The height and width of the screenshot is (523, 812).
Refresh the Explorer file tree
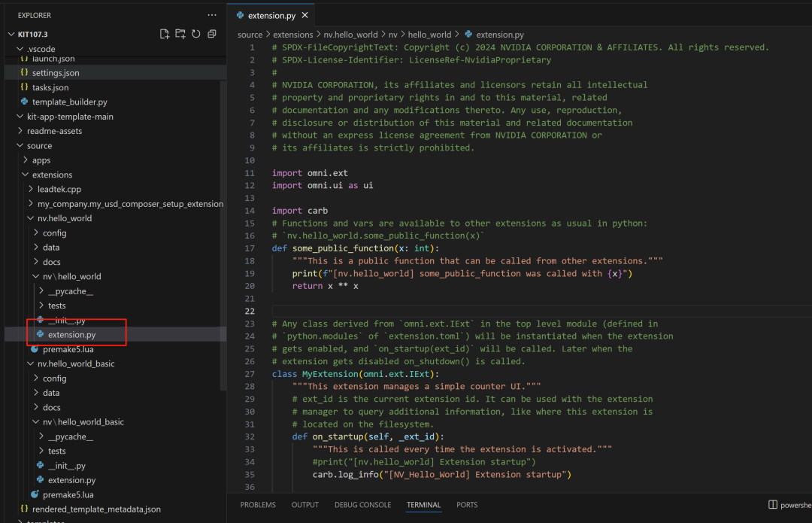pyautogui.click(x=196, y=34)
